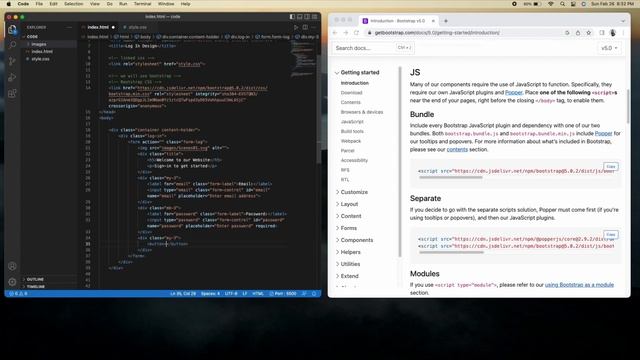Open a new Chrome tab

pos(446,21)
